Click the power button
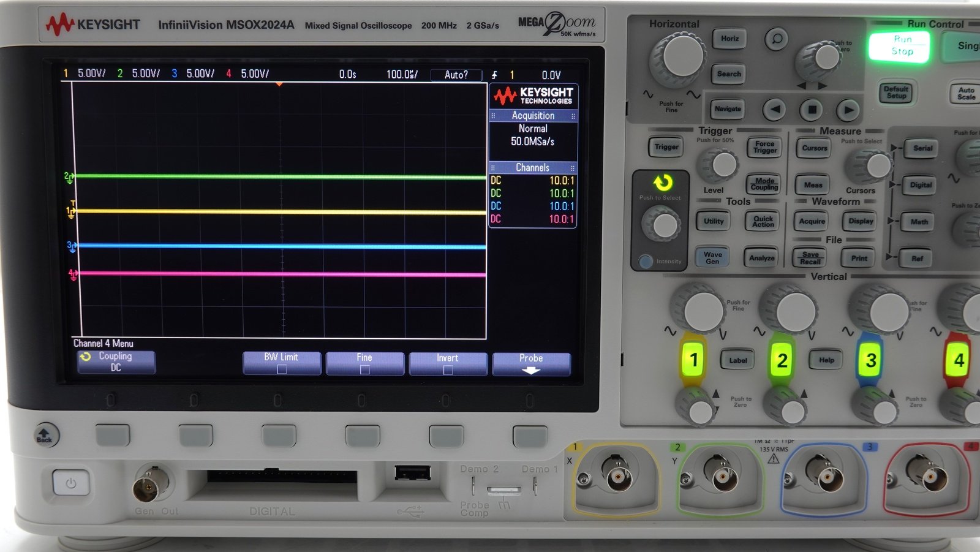This screenshot has width=980, height=552. [71, 483]
